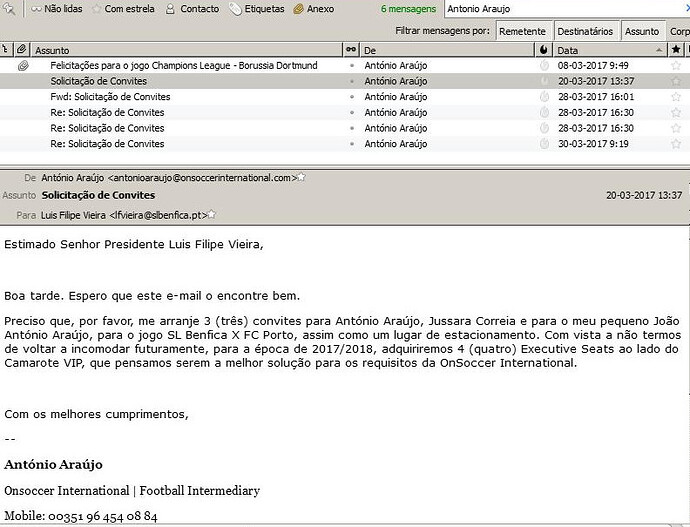Star the 30-03-2017 9:19 message
This screenshot has width=690, height=527.
tap(676, 144)
